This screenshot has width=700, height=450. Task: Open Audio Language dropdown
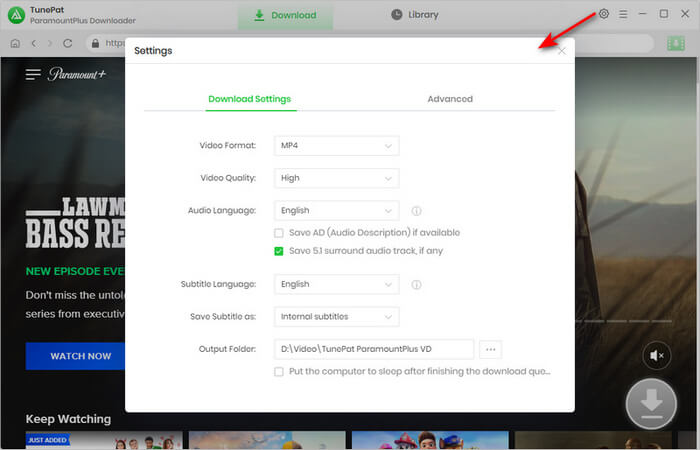(x=337, y=211)
